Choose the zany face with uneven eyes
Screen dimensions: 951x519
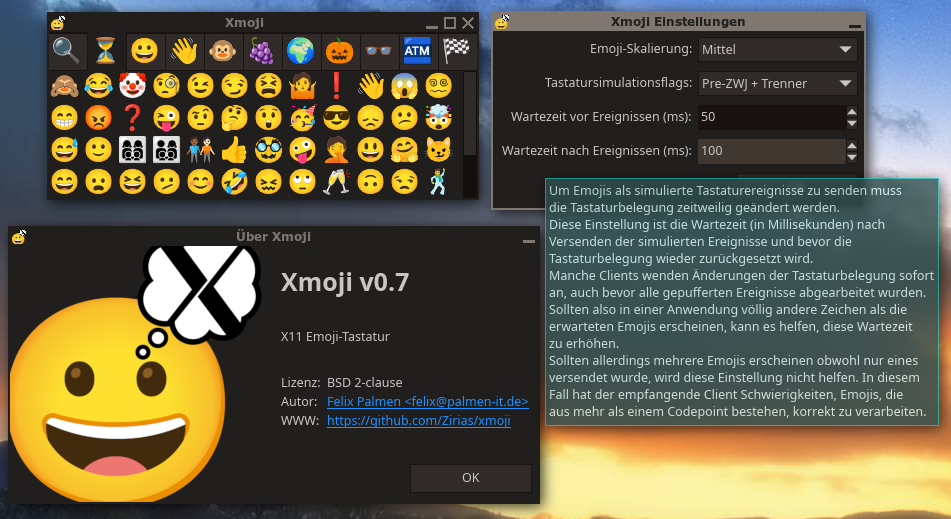pos(303,149)
